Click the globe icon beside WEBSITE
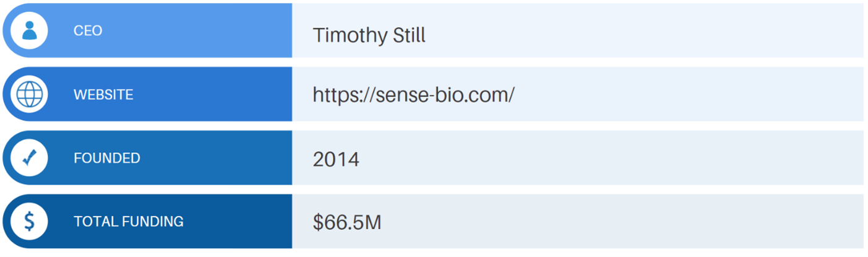 [29, 94]
